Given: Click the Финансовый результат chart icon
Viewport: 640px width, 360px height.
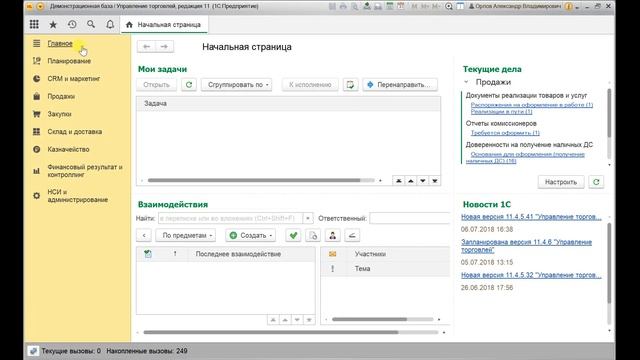Looking at the screenshot, I should click(x=37, y=171).
